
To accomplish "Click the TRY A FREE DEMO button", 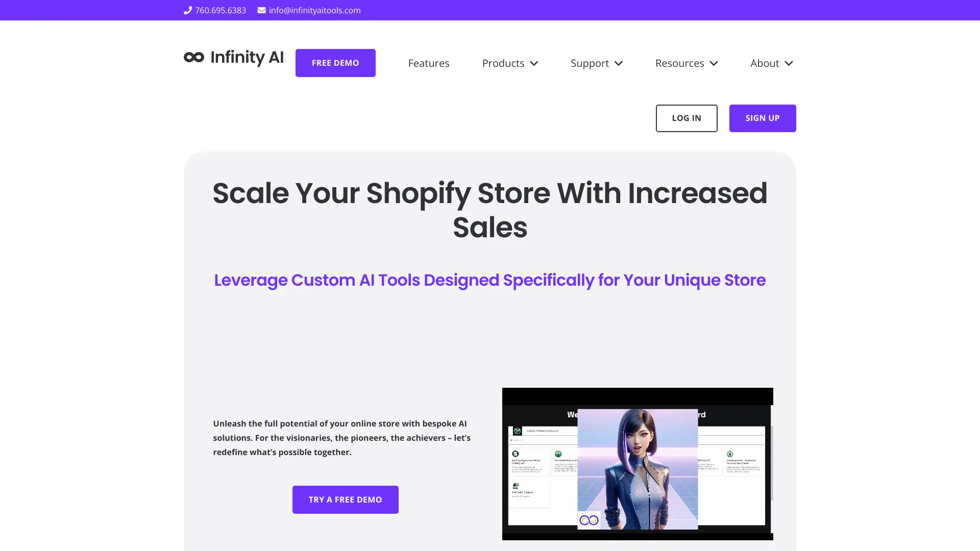I will 345,499.
